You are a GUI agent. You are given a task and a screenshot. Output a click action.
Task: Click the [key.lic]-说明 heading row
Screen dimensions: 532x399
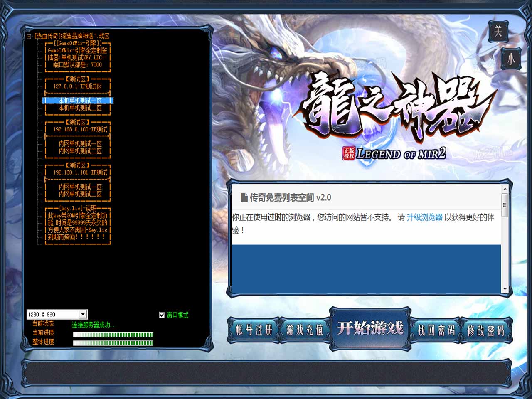(78, 208)
